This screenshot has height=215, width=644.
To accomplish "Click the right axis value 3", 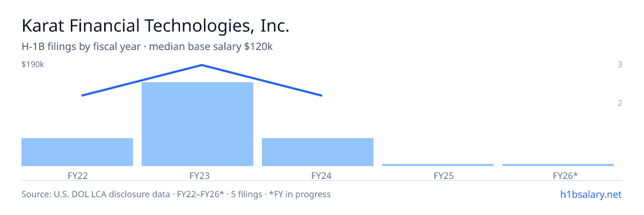I will (x=620, y=64).
